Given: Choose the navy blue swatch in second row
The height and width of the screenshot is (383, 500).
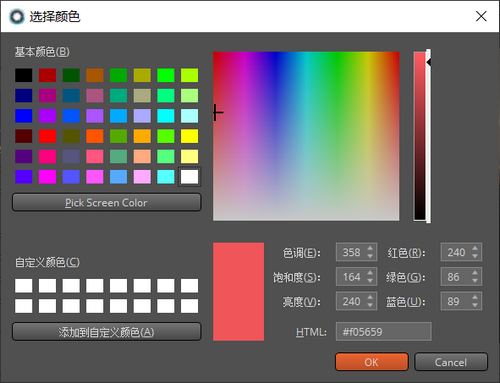Looking at the screenshot, I should pyautogui.click(x=24, y=96).
